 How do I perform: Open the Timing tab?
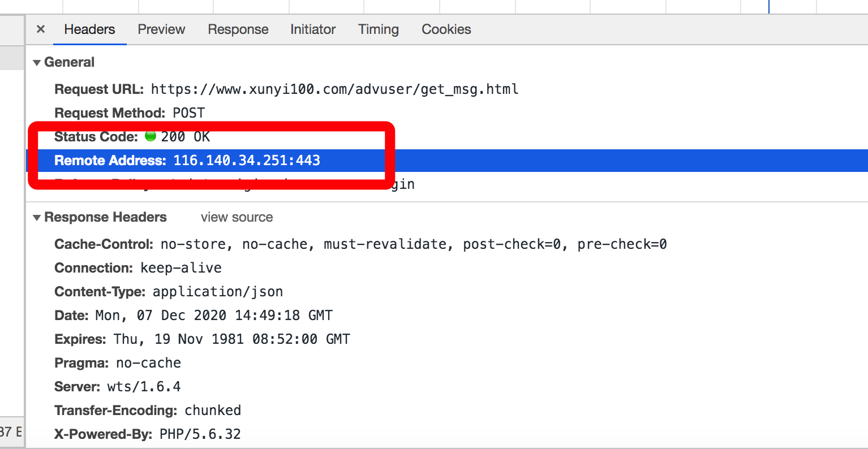379,29
